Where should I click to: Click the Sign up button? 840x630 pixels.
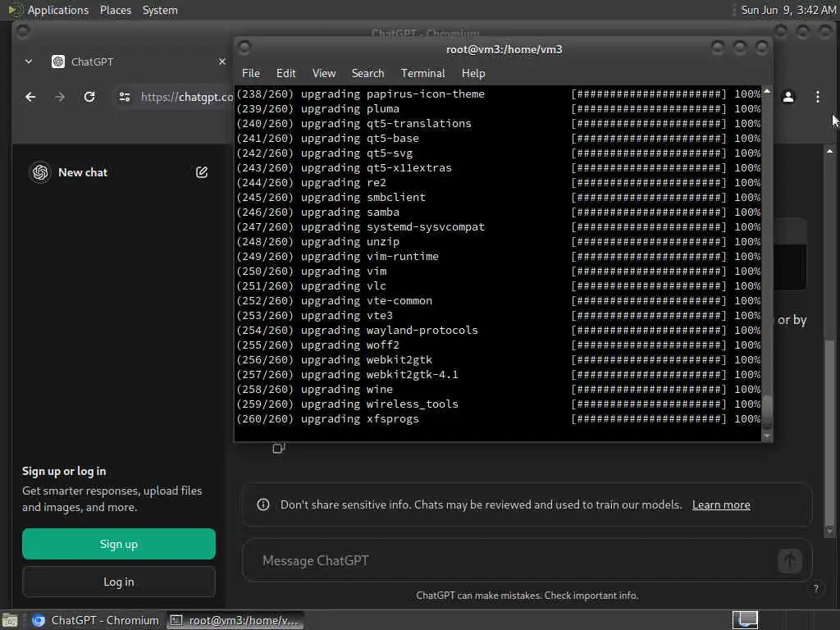[x=119, y=545]
